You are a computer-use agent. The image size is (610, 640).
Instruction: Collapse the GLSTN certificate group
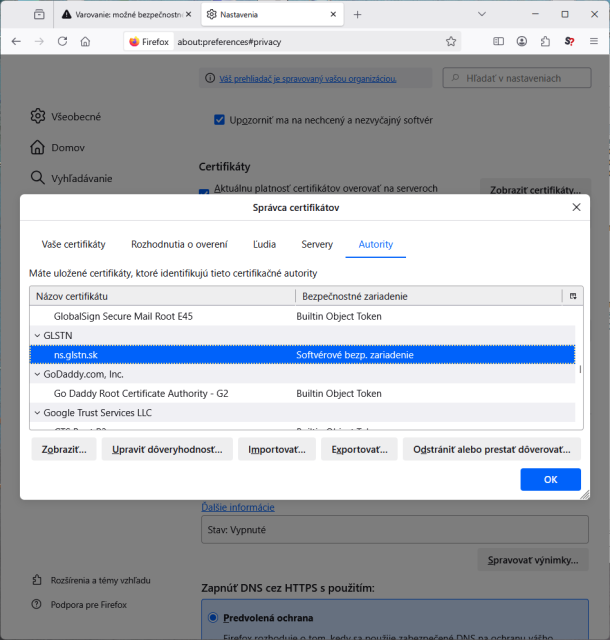point(37,336)
